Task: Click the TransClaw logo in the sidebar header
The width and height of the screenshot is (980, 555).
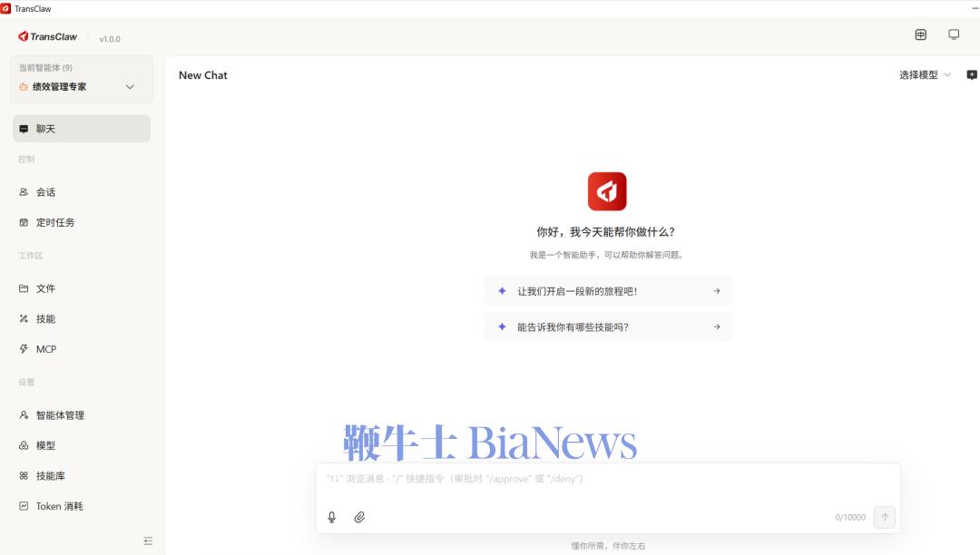Action: click(47, 37)
